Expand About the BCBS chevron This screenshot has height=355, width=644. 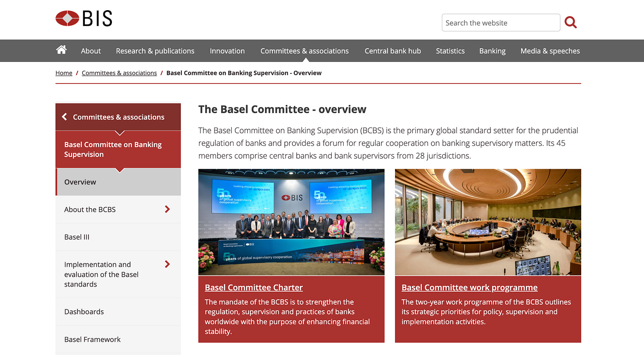(167, 209)
